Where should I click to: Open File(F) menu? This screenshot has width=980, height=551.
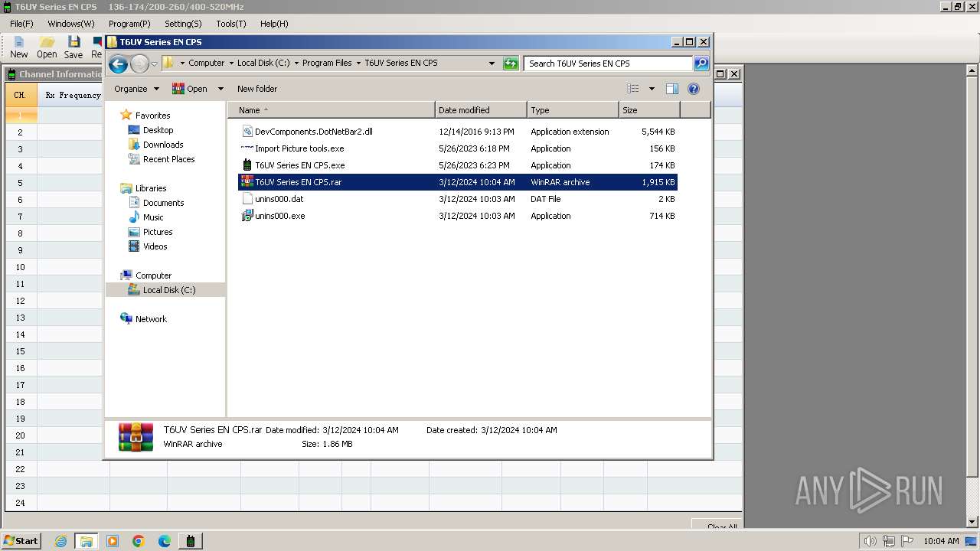[x=21, y=24]
